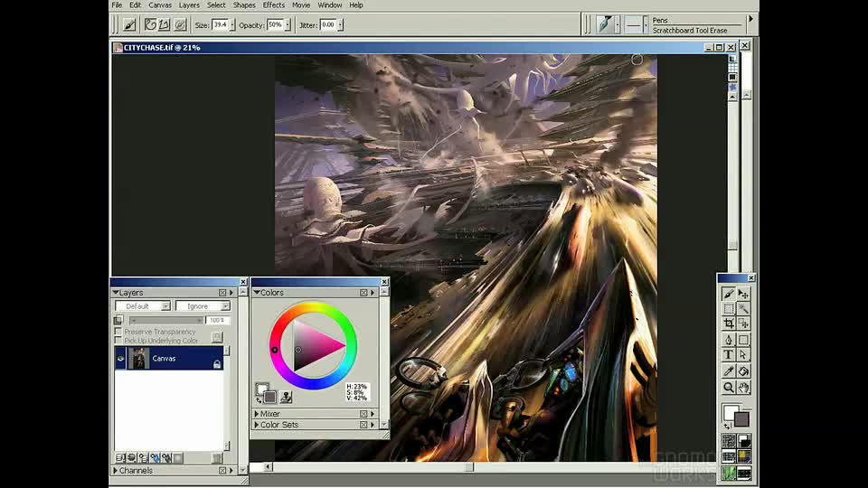Open the Look selector in toolbox
The image size is (868, 488).
point(729,473)
